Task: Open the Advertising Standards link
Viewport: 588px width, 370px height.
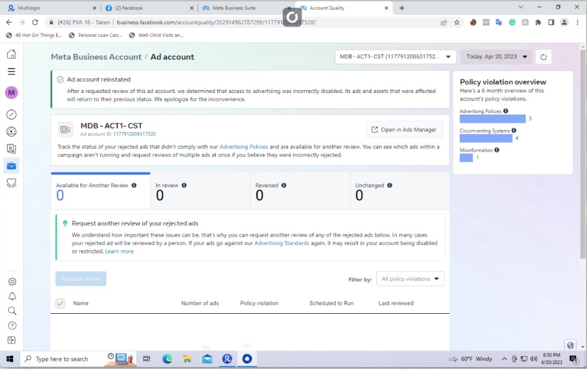Action: [x=282, y=243]
